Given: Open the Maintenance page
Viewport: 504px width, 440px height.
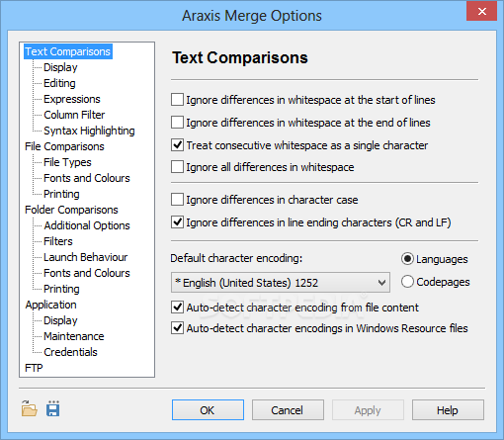Looking at the screenshot, I should (x=74, y=336).
